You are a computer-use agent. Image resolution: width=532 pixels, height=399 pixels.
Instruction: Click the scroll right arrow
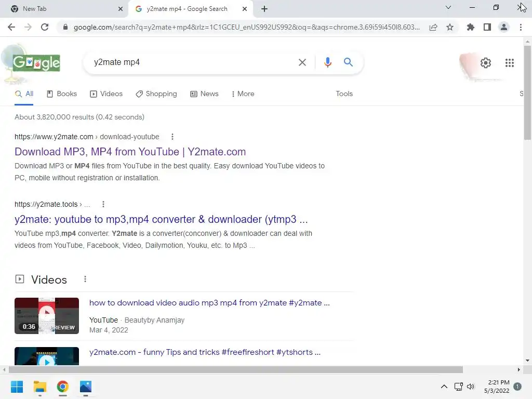click(518, 369)
